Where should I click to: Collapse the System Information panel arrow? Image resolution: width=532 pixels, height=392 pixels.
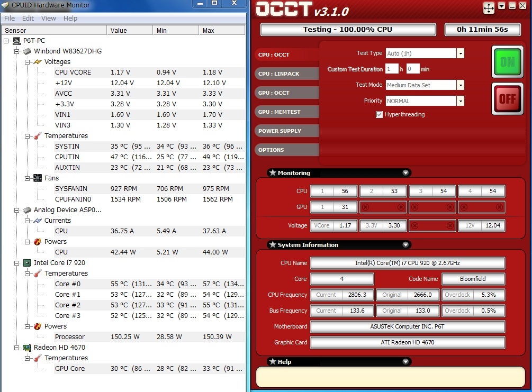405,244
